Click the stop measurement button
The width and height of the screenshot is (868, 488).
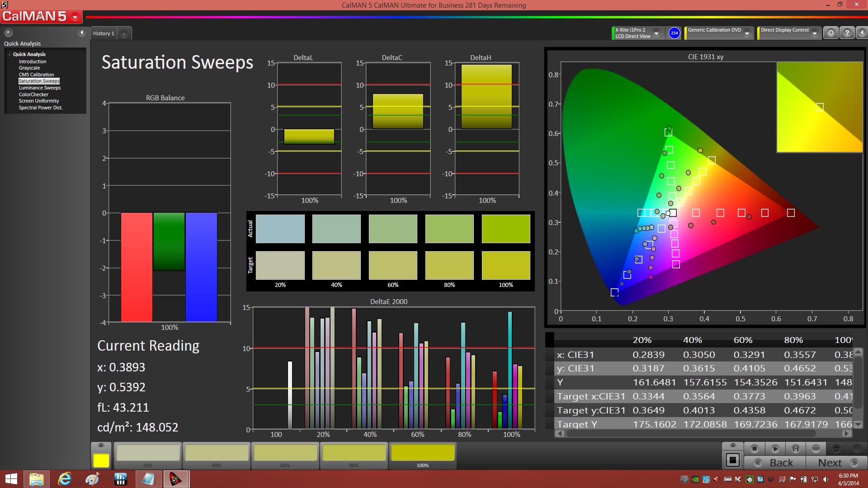tap(754, 449)
